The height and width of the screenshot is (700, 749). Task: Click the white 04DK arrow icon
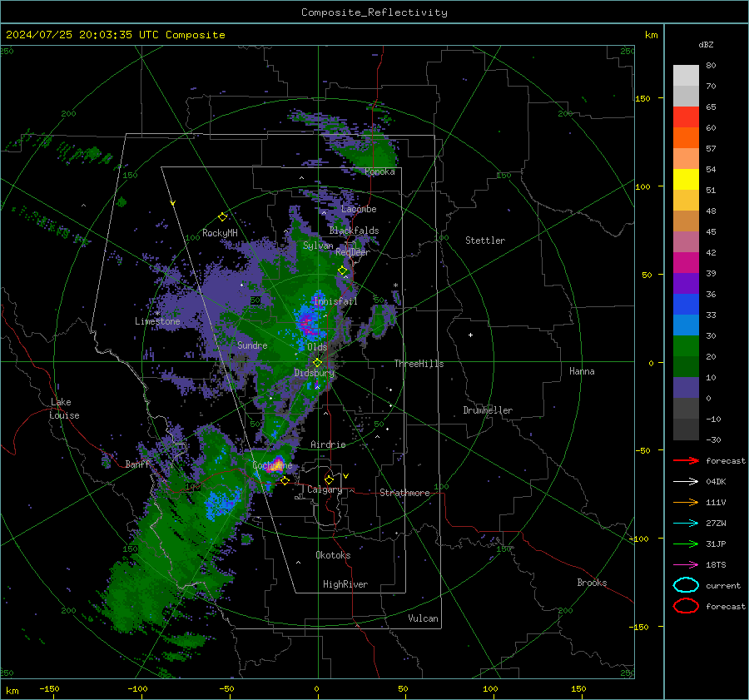pos(686,481)
